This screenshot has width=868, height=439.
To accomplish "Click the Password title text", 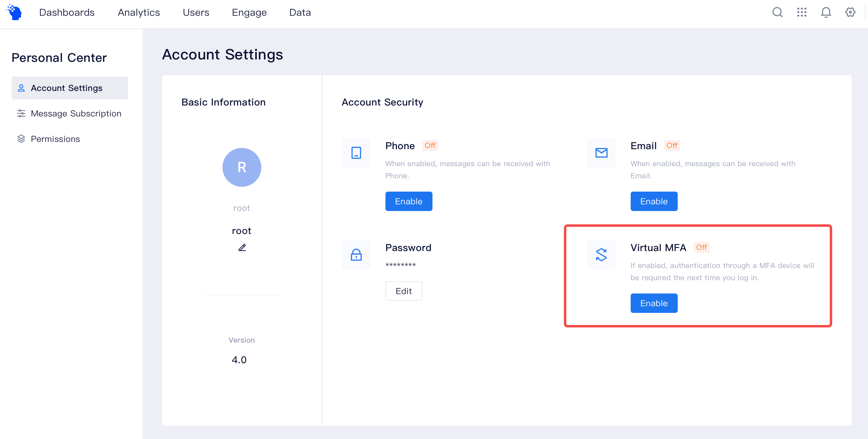I will coord(409,247).
